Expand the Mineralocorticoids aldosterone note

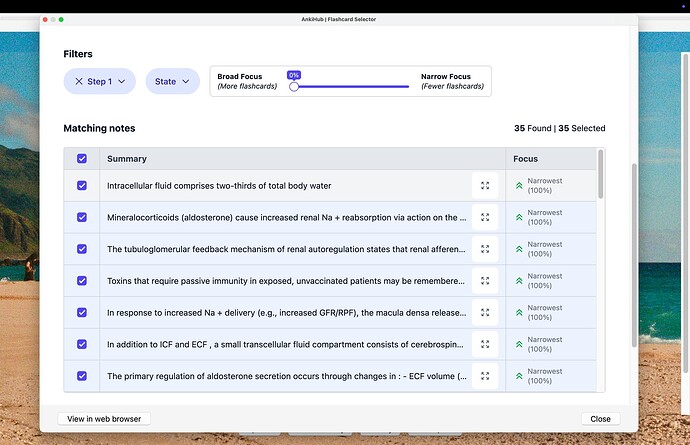485,217
